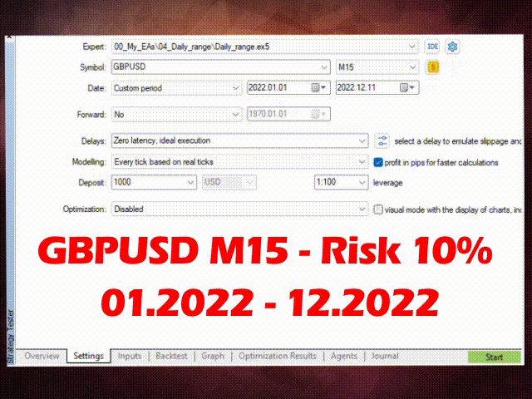Open the Forward No dropdown
532x399 pixels.
coord(236,115)
